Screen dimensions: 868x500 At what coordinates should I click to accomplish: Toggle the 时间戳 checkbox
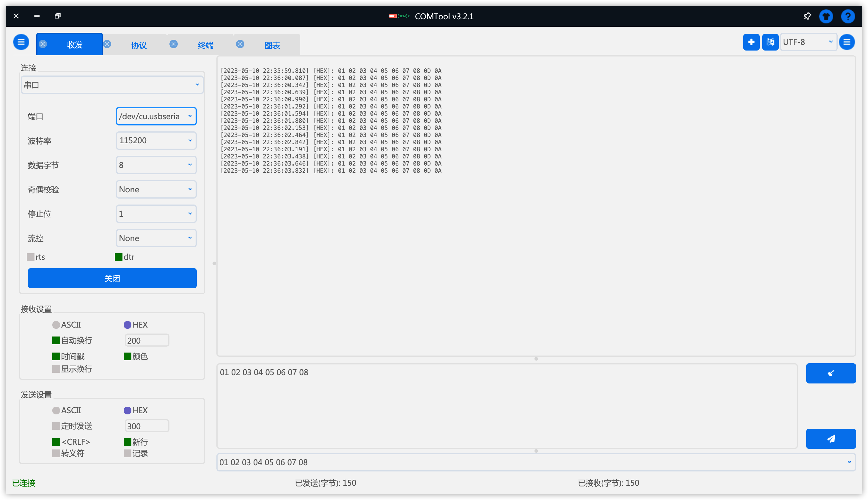tap(68, 356)
